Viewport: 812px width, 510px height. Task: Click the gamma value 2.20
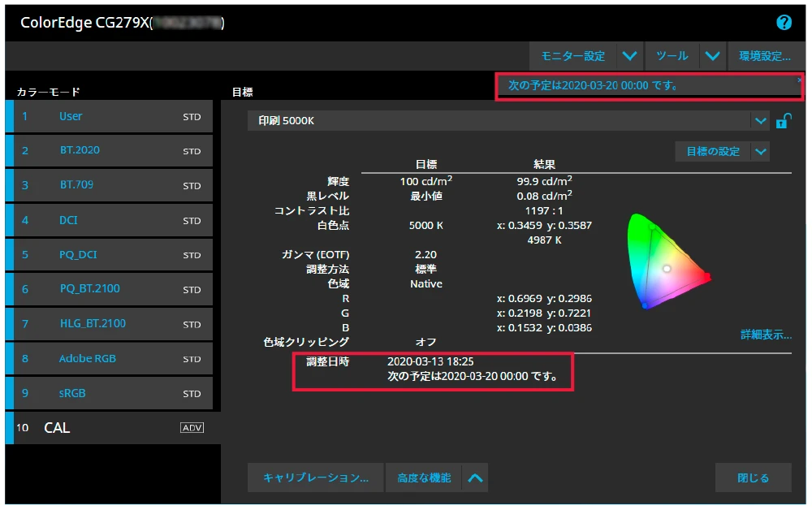point(425,255)
